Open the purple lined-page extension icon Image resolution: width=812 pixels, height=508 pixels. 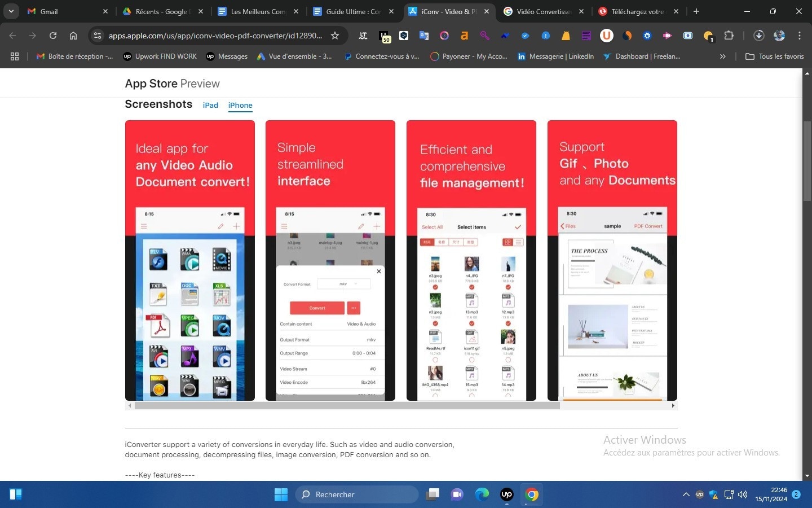tap(586, 36)
